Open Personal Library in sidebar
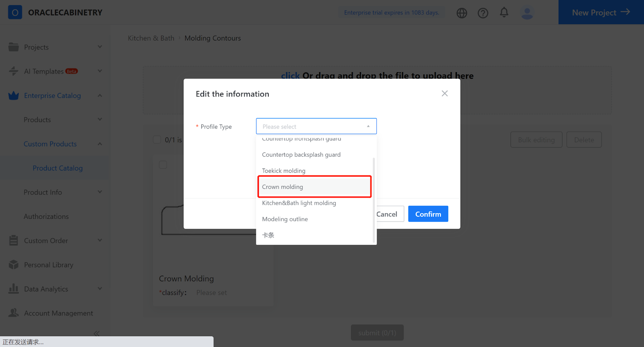Screen dimensions: 644x347 point(49,265)
